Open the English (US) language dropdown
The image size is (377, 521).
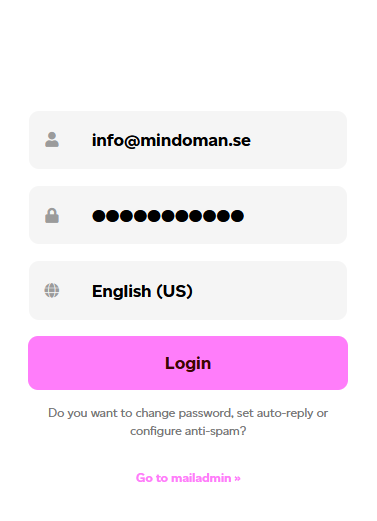tap(188, 290)
